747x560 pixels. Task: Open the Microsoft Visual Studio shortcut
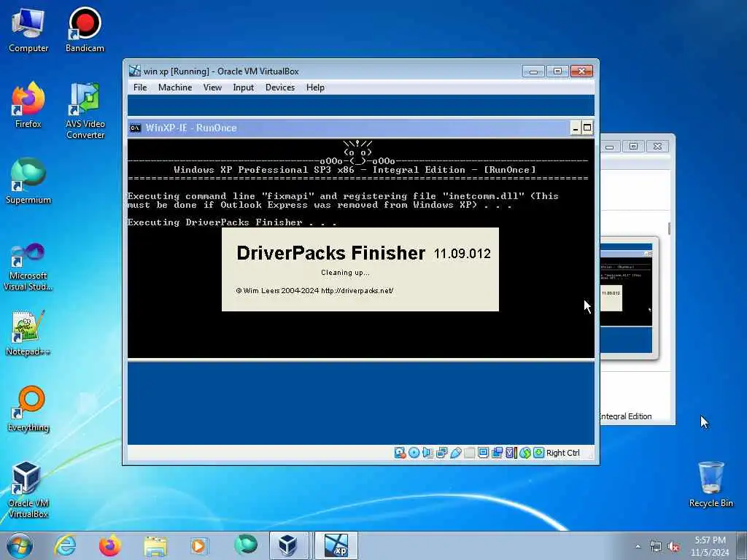(28, 267)
